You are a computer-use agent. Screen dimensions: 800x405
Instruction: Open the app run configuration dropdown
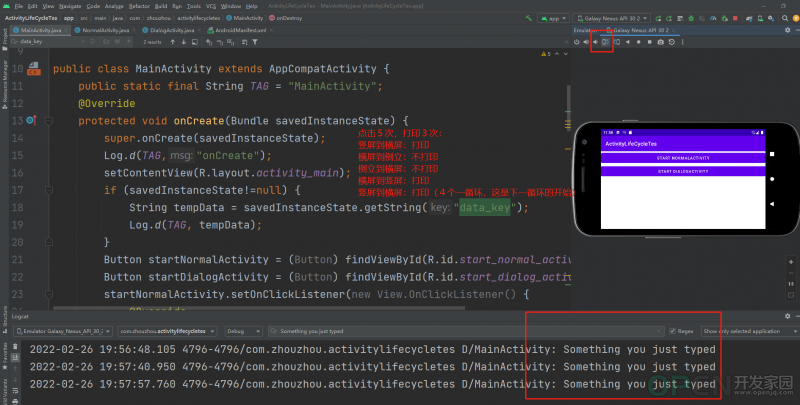553,18
